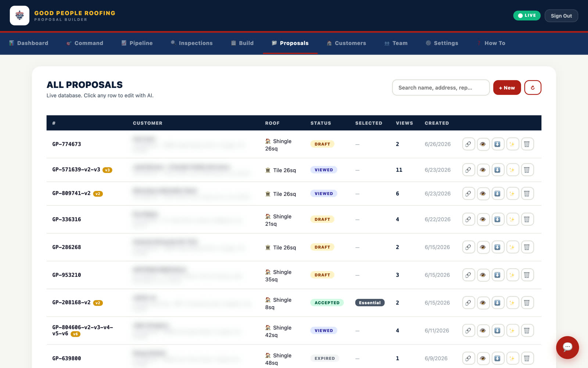Preview proposal GP-809741-v2 with eye icon
This screenshot has height=368, width=588.
click(483, 194)
